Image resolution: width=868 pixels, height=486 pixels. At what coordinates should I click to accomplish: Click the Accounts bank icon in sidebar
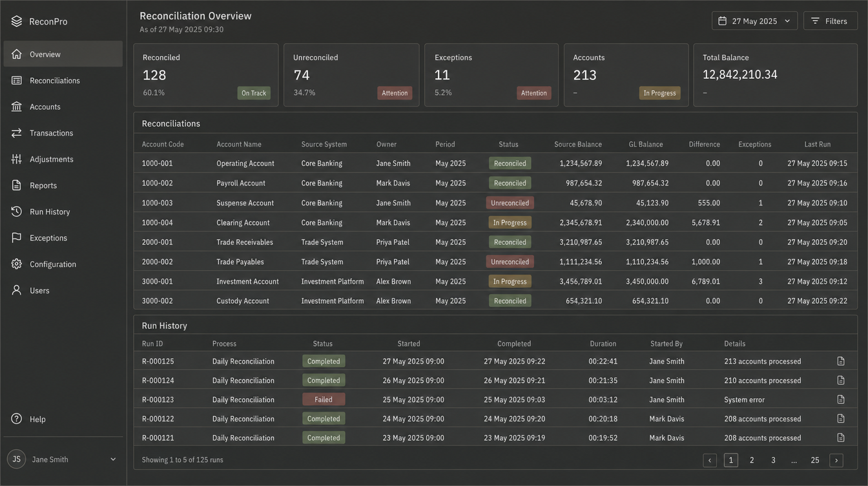point(17,107)
